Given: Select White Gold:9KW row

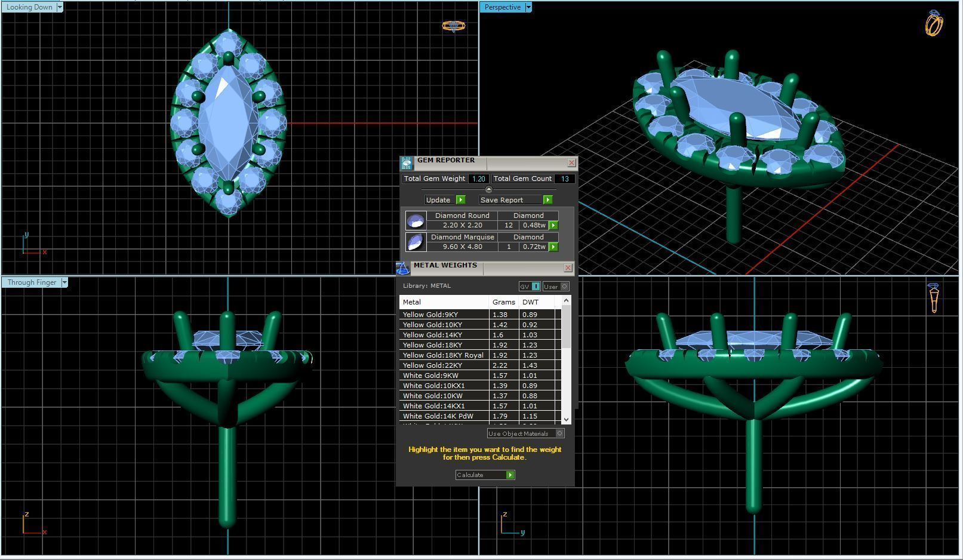Looking at the screenshot, I should pyautogui.click(x=480, y=376).
